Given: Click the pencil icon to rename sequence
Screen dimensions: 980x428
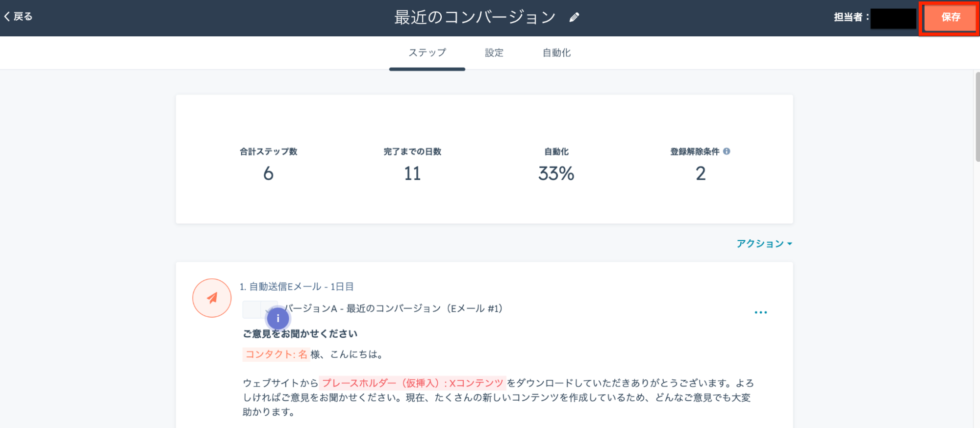Looking at the screenshot, I should tap(574, 18).
